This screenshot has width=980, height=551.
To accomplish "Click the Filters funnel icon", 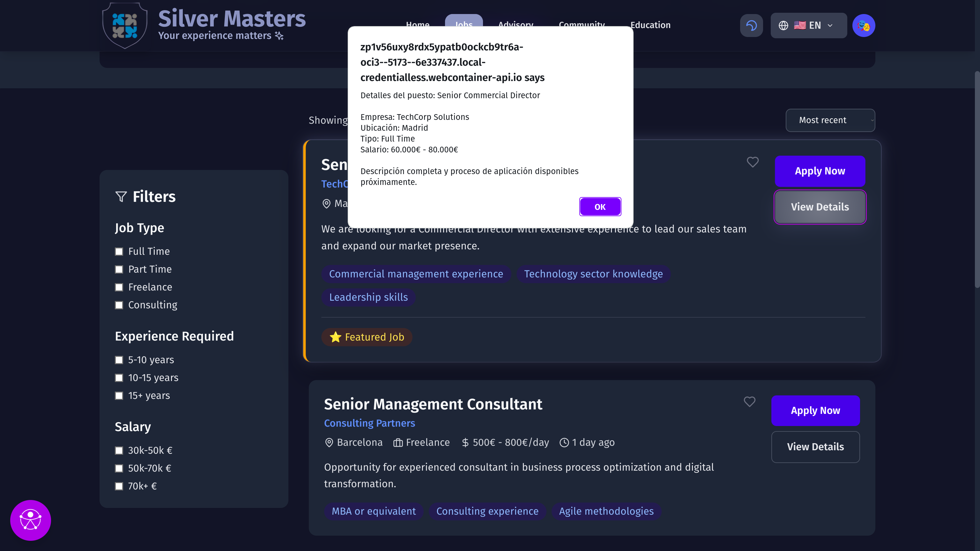I will click(121, 197).
